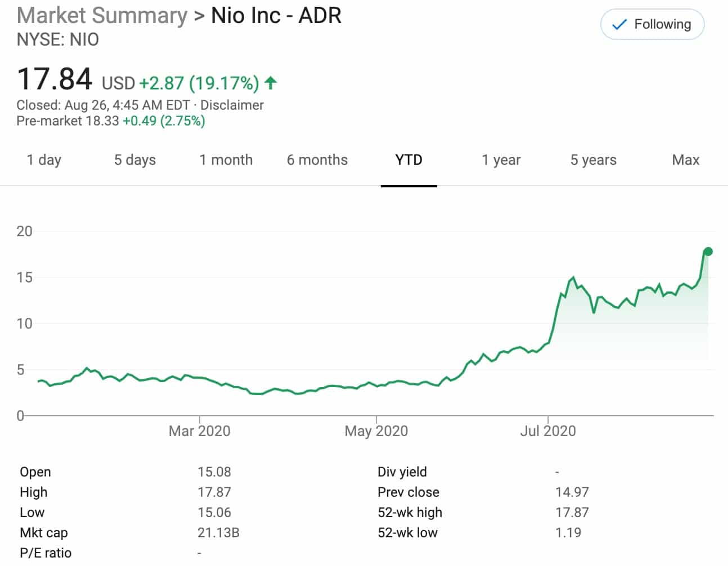Click the Jul 2020 axis marker
The image size is (728, 566).
point(548,431)
